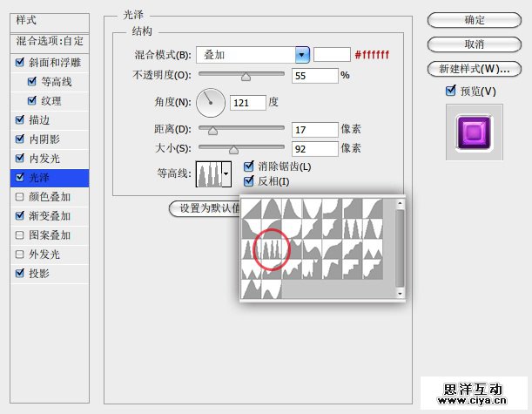Viewport: 532px width, 414px height.
Task: Click the angle dial for 角度
Action: pyautogui.click(x=211, y=103)
